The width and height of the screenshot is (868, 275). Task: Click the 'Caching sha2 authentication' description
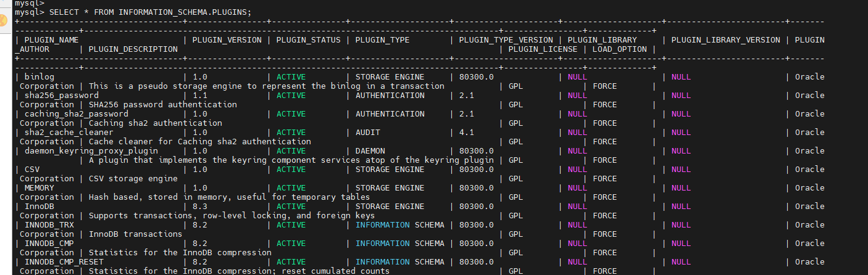156,123
